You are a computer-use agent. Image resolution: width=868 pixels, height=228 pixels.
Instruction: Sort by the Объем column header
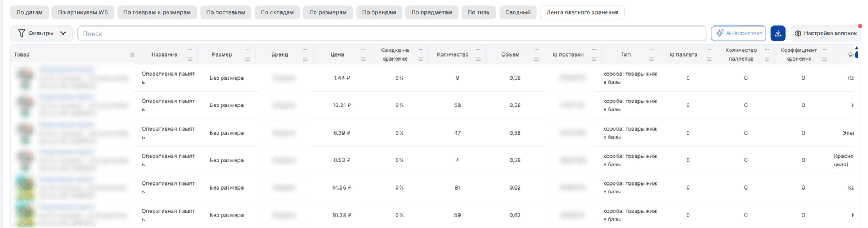[x=510, y=55]
